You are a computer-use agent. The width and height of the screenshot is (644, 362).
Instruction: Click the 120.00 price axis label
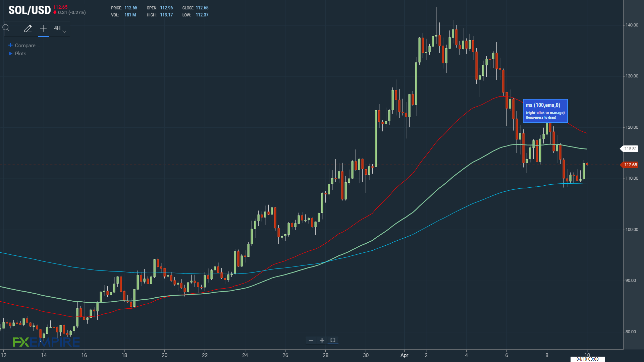point(632,127)
